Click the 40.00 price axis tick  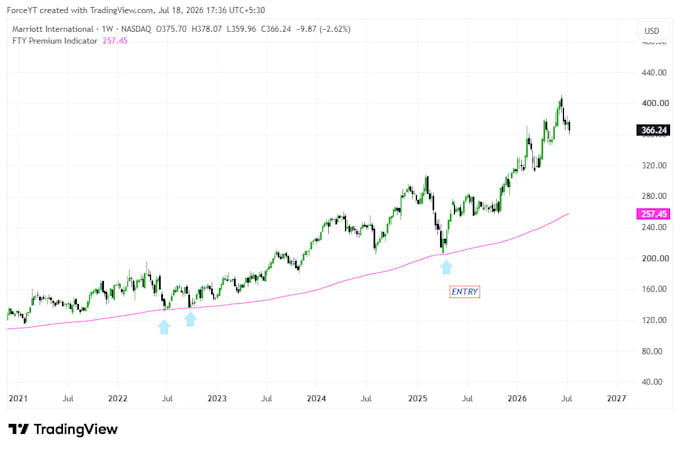click(654, 382)
